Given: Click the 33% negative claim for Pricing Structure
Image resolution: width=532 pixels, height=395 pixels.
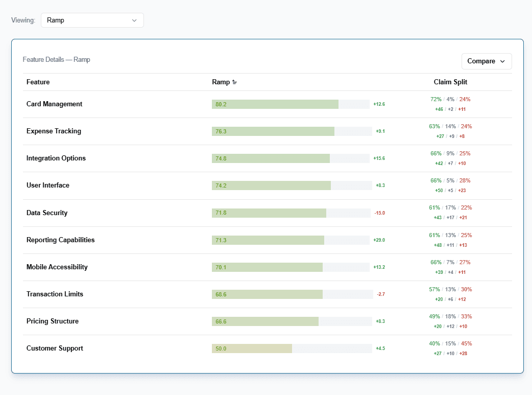Looking at the screenshot, I should (467, 316).
